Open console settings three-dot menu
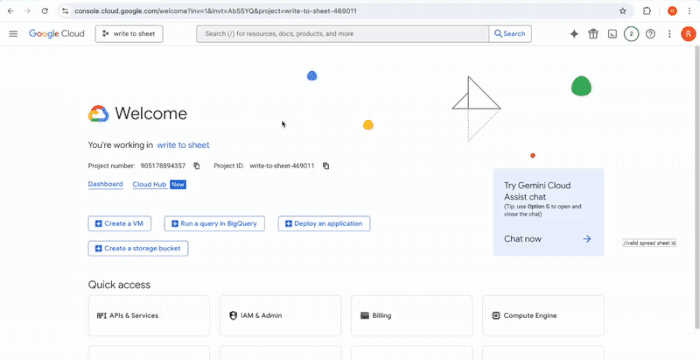The width and height of the screenshot is (700, 360). click(669, 34)
